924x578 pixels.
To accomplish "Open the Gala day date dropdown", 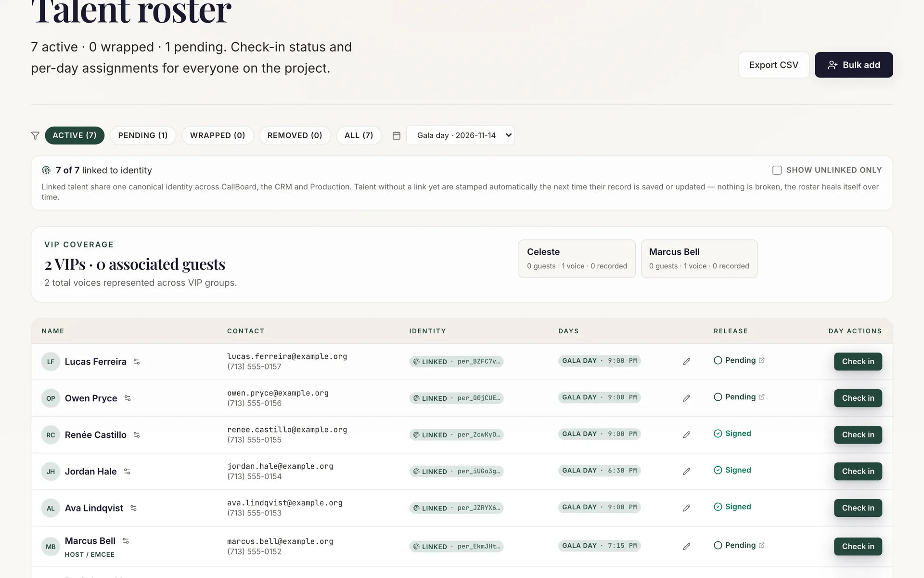I will click(460, 135).
